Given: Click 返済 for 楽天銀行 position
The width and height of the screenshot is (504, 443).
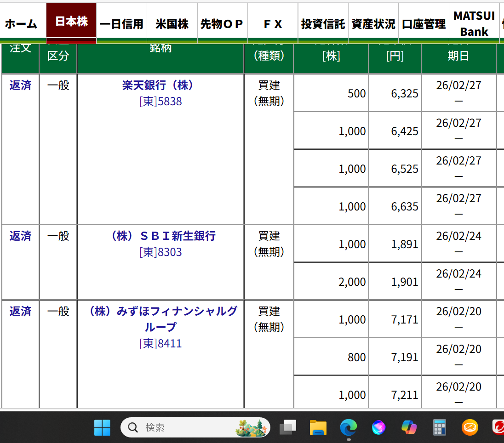Looking at the screenshot, I should [21, 85].
